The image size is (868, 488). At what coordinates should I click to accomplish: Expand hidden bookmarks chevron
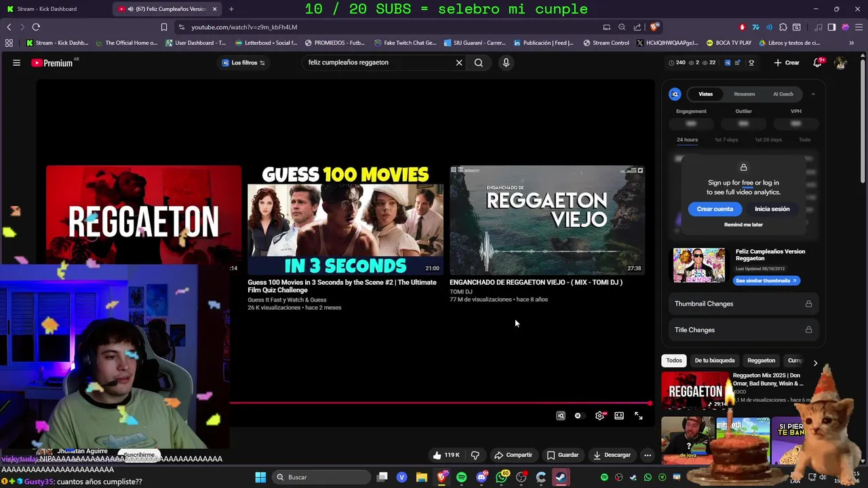(x=852, y=43)
